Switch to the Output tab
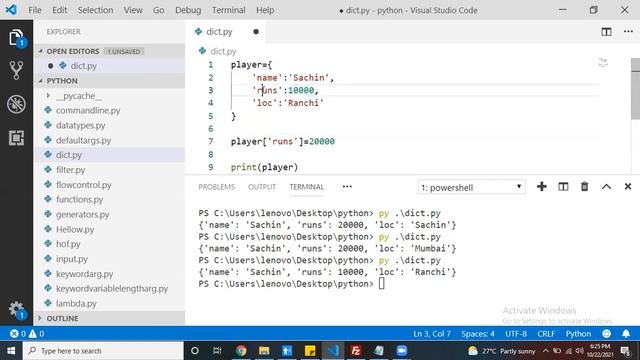 [x=262, y=187]
